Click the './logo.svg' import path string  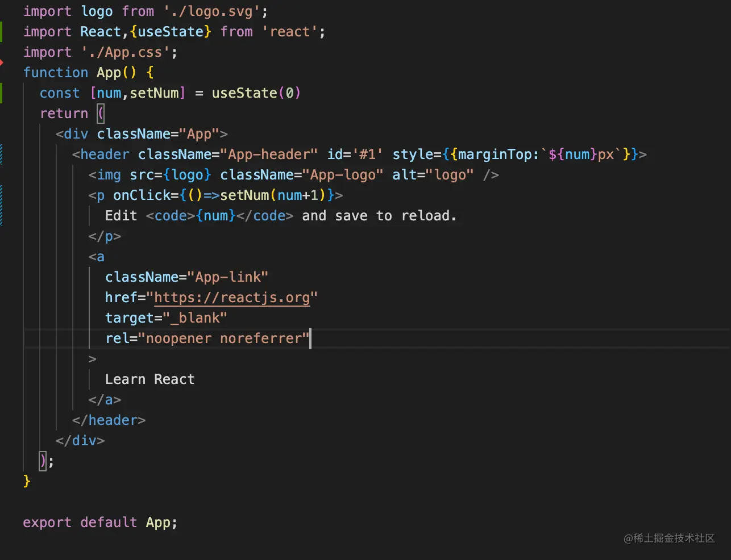tap(211, 11)
